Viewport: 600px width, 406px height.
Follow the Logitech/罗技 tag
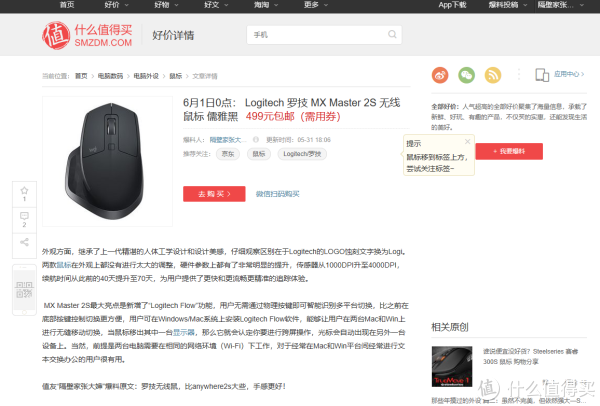coord(302,154)
